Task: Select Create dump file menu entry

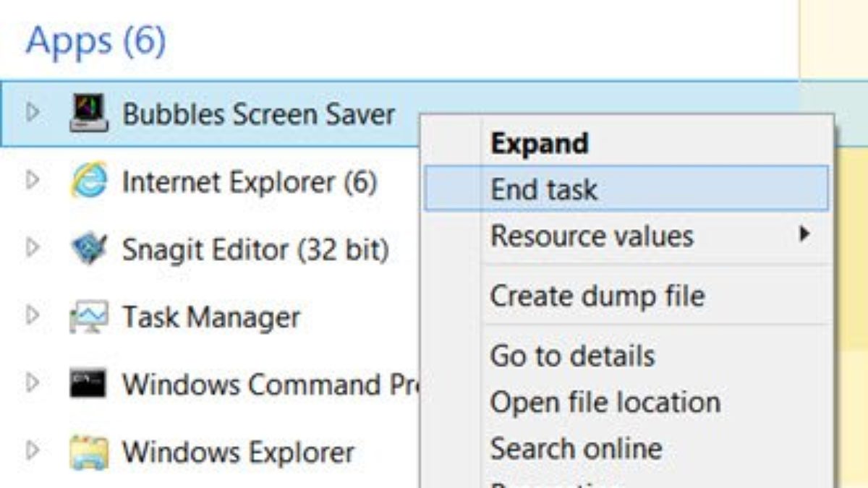Action: click(x=597, y=295)
